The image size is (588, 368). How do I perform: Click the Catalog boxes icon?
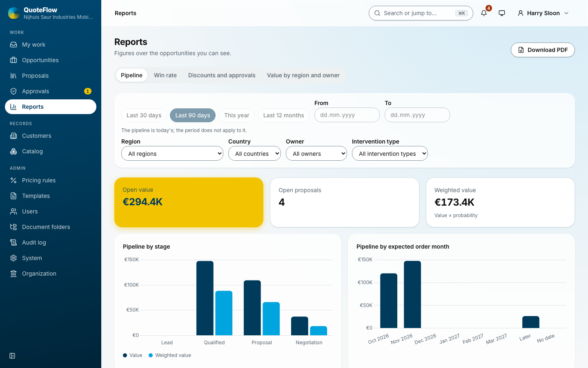[13, 151]
